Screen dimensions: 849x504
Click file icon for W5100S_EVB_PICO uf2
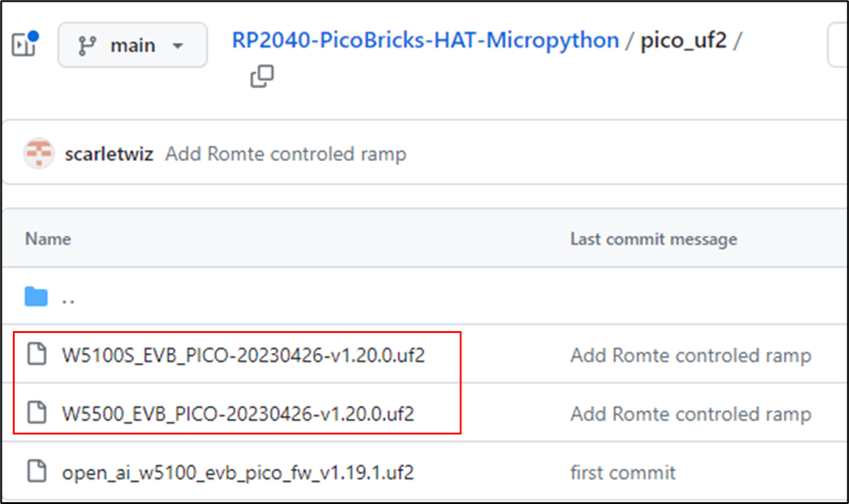tap(37, 355)
